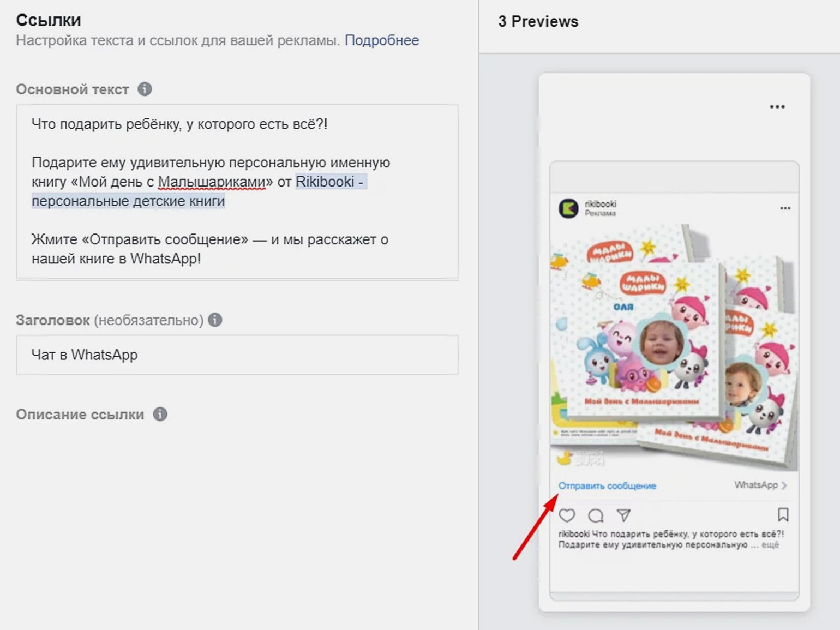Open the three-dot menu beside rikibooki post header
This screenshot has width=840, height=630.
click(x=785, y=208)
